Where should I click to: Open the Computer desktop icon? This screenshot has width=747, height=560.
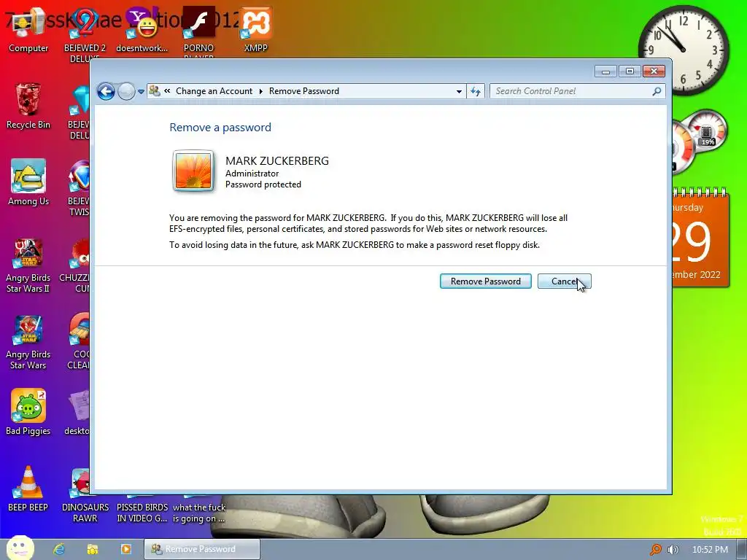coord(28,31)
